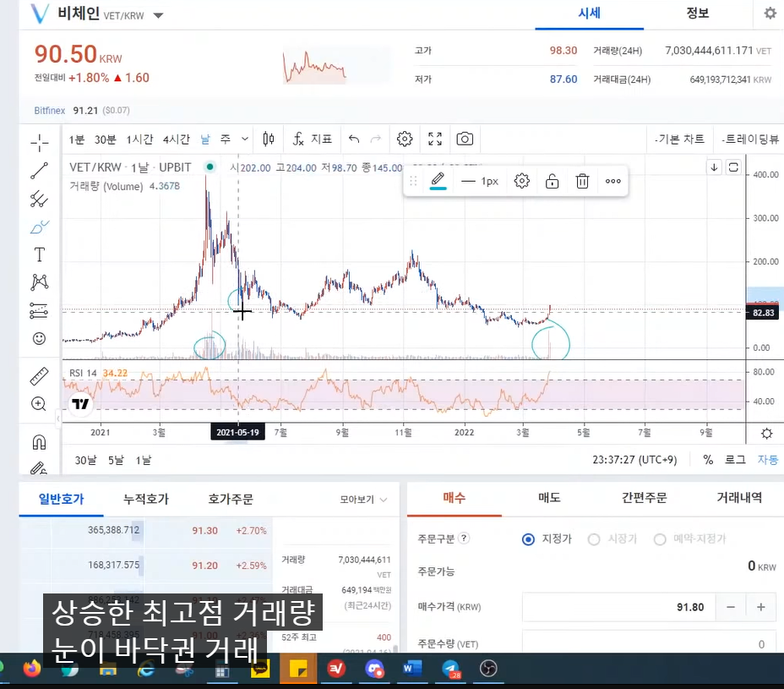Toggle the chart pane maximize button

[x=733, y=167]
